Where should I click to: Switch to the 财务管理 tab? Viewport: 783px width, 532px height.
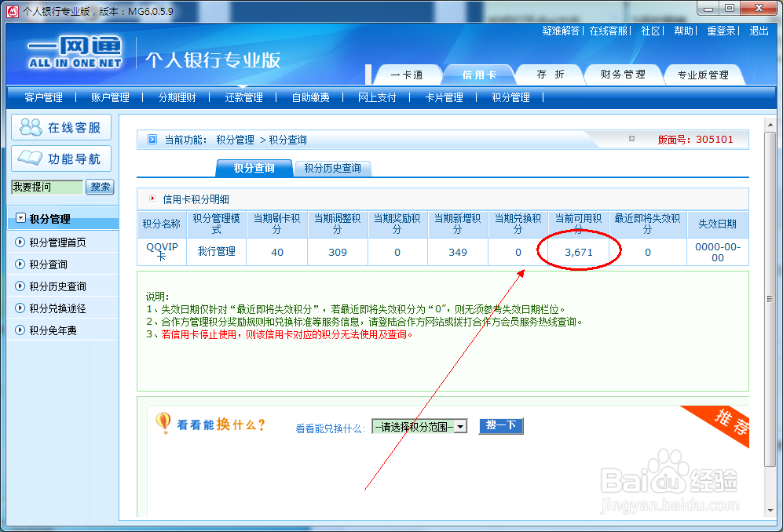[623, 74]
